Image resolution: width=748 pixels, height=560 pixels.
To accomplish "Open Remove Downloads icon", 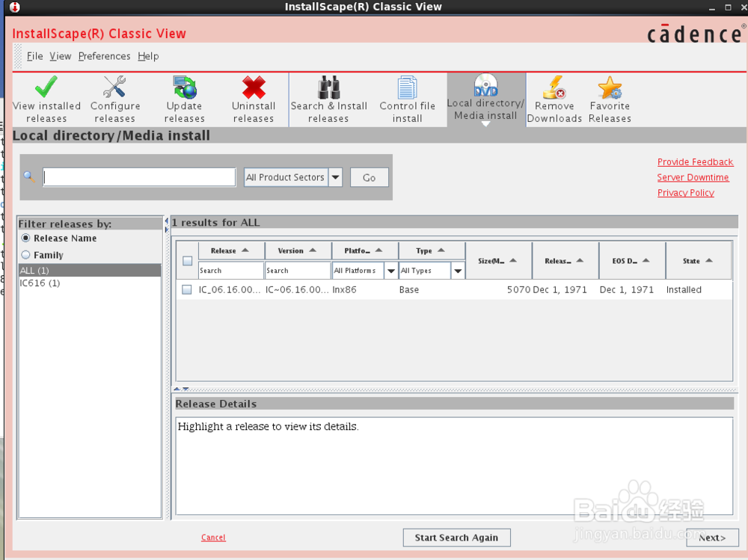I will 554,87.
